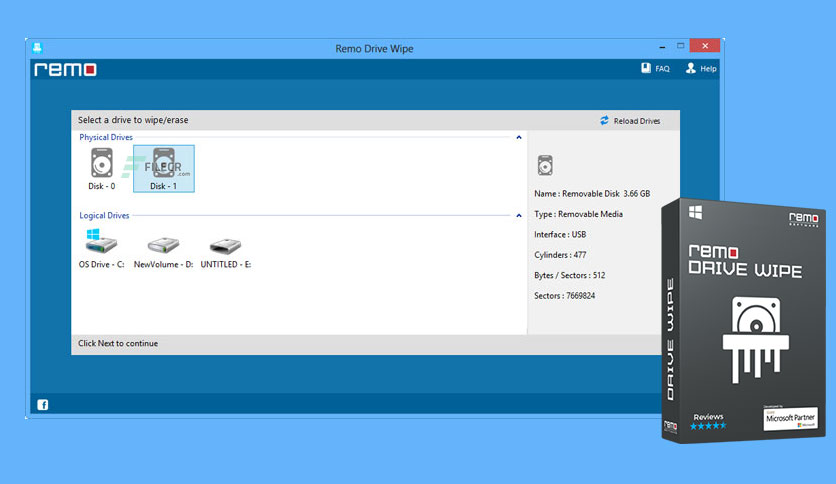Click the 'Remo Drive Wipe' window title
Image resolution: width=836 pixels, height=484 pixels.
click(374, 49)
